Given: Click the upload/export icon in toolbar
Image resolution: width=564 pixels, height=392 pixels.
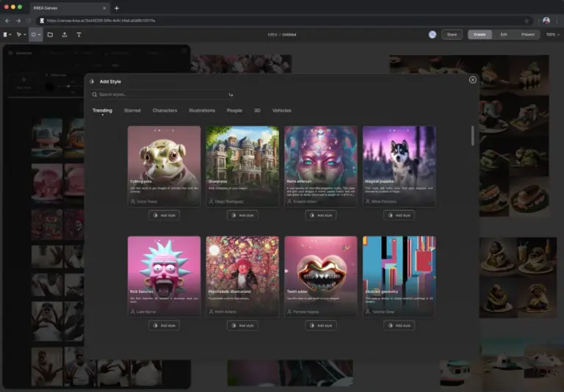Looking at the screenshot, I should point(65,35).
